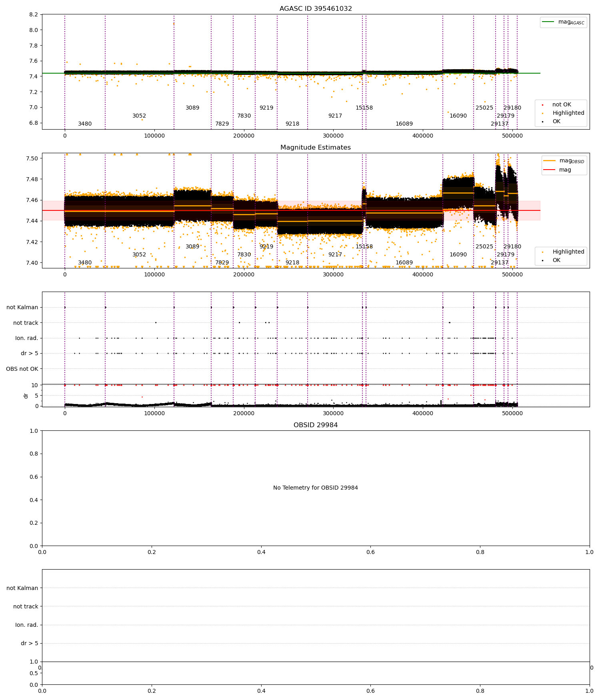Select OBSID label 29180 in AGASC plot
The image size is (600, 700).
tap(512, 108)
